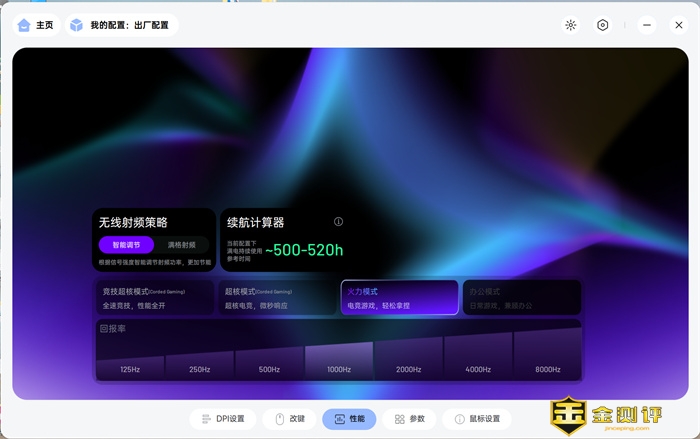The height and width of the screenshot is (439, 700).
Task: Click the 续航计算器 heading
Action: [255, 222]
